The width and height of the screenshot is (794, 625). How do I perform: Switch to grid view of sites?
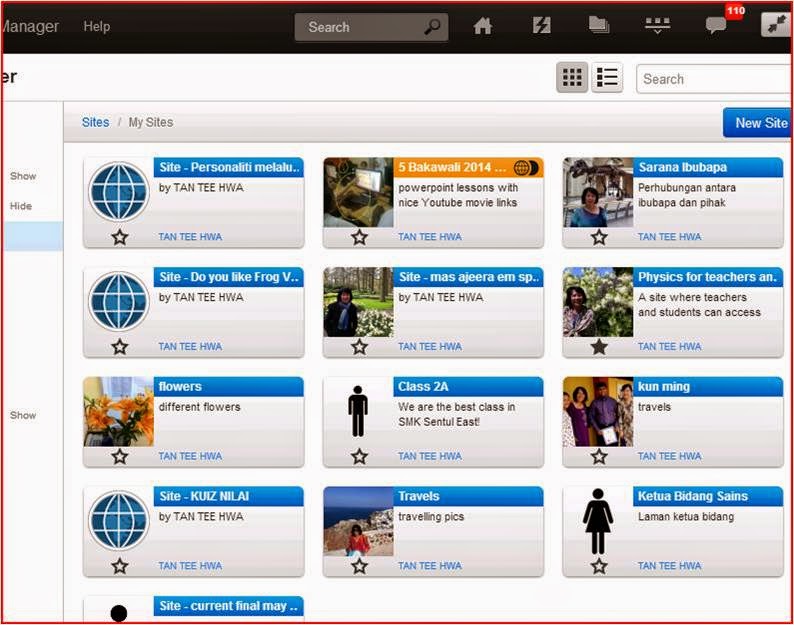[572, 77]
